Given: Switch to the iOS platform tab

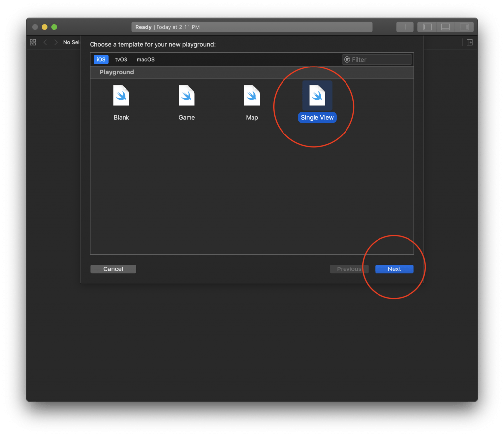Looking at the screenshot, I should pyautogui.click(x=101, y=59).
